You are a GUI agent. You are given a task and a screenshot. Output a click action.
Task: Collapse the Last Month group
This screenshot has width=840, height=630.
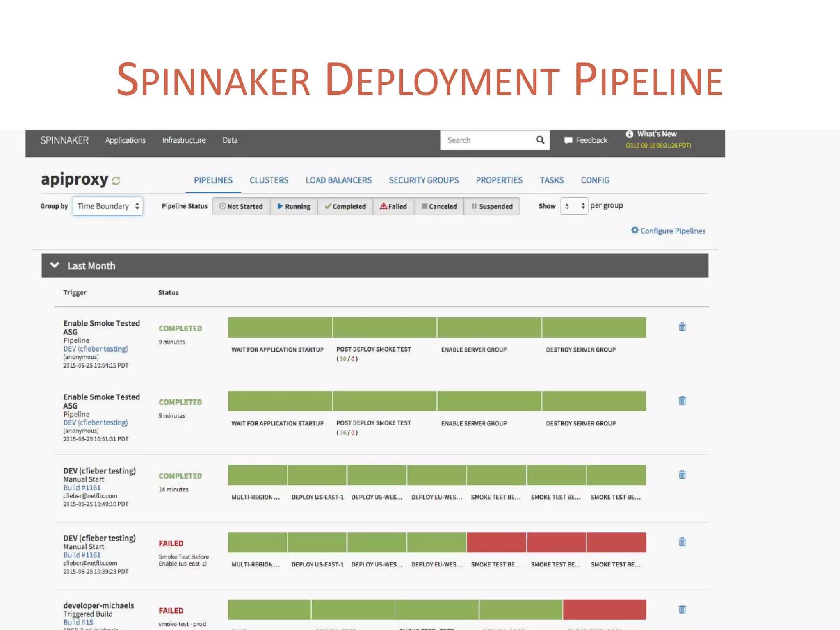pos(55,265)
